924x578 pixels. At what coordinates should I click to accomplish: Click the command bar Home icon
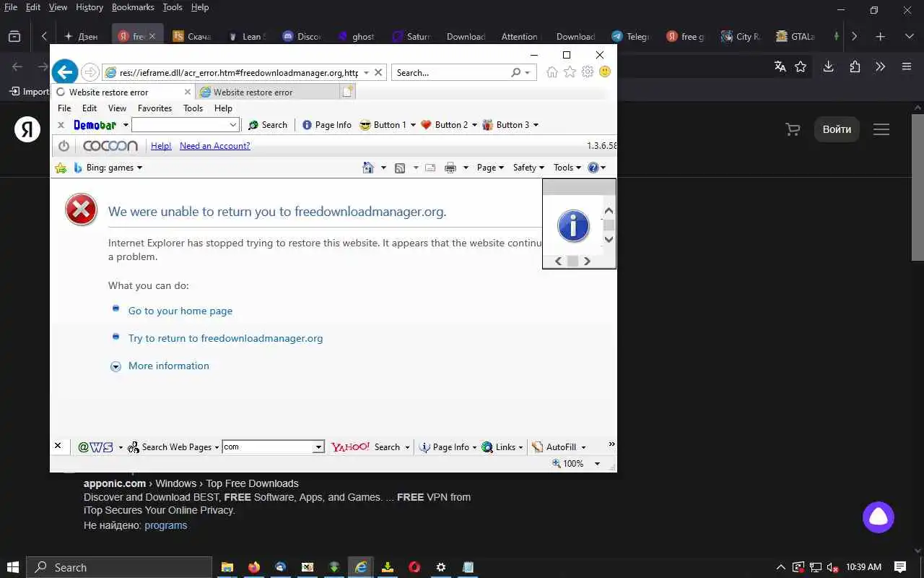(368, 168)
